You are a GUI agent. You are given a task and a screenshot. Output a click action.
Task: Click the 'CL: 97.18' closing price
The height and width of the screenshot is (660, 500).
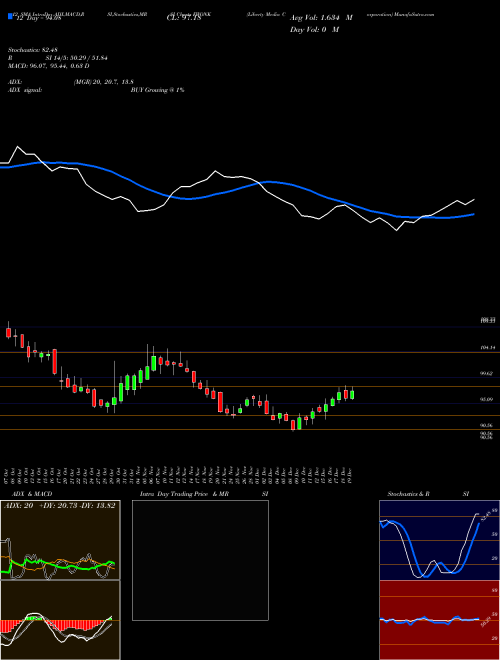(x=184, y=18)
